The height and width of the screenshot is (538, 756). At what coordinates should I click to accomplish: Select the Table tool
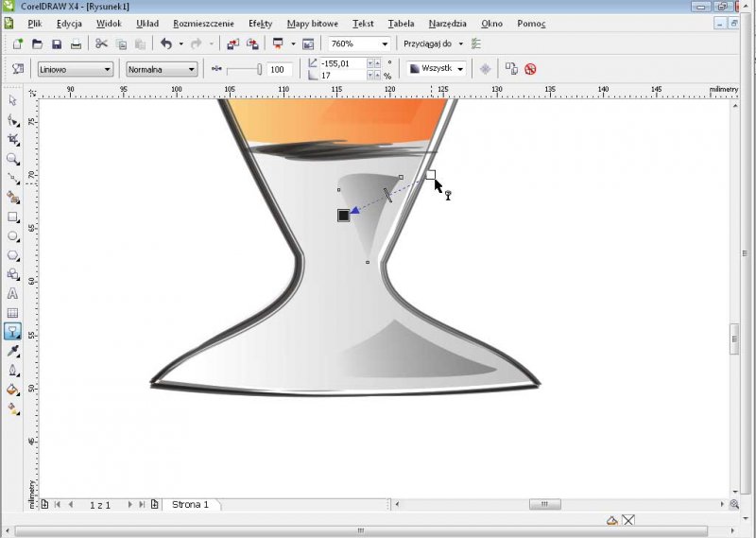pyautogui.click(x=12, y=313)
